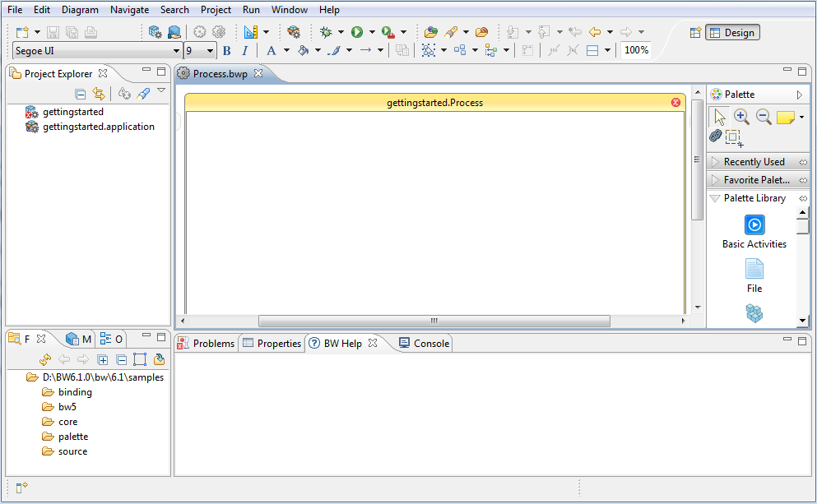This screenshot has width=817, height=504.
Task: Click Collapse All in Project Explorer
Action: 80,94
